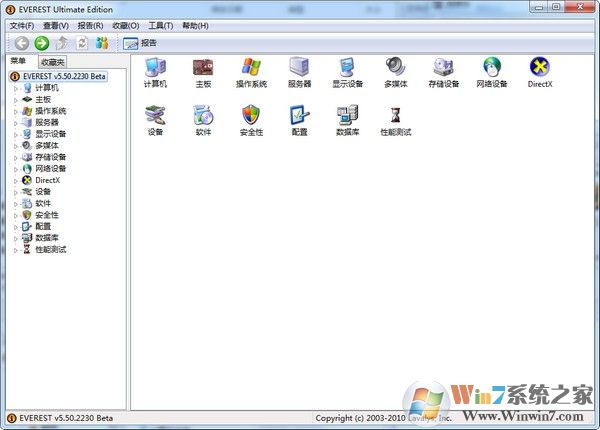Viewport: 600px width, 430px height.
Task: Select the 操作系统 Windows flag icon
Action: pos(251,68)
